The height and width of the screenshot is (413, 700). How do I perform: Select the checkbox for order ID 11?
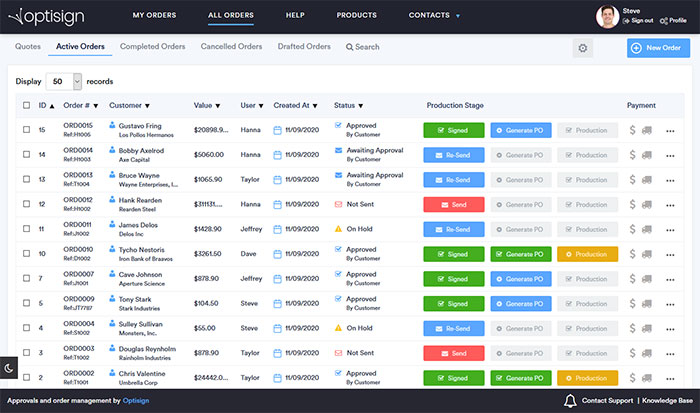click(26, 229)
